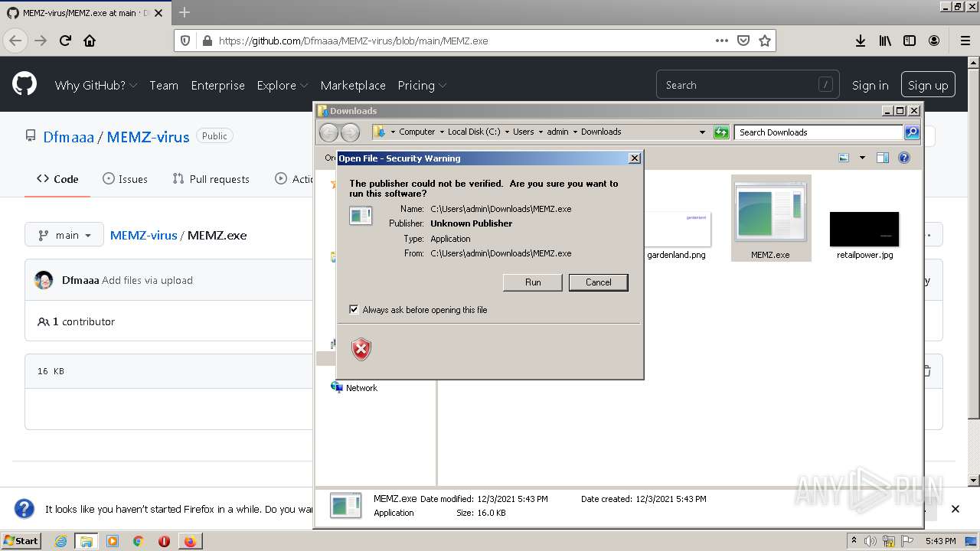Expand Why GitHub dropdown menu
This screenshot has width=980, height=551.
click(96, 85)
